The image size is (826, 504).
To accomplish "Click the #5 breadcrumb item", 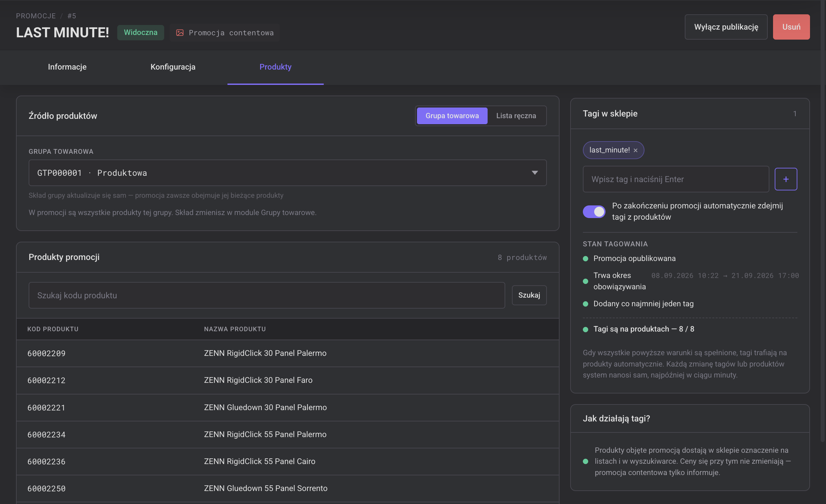I will pos(72,16).
